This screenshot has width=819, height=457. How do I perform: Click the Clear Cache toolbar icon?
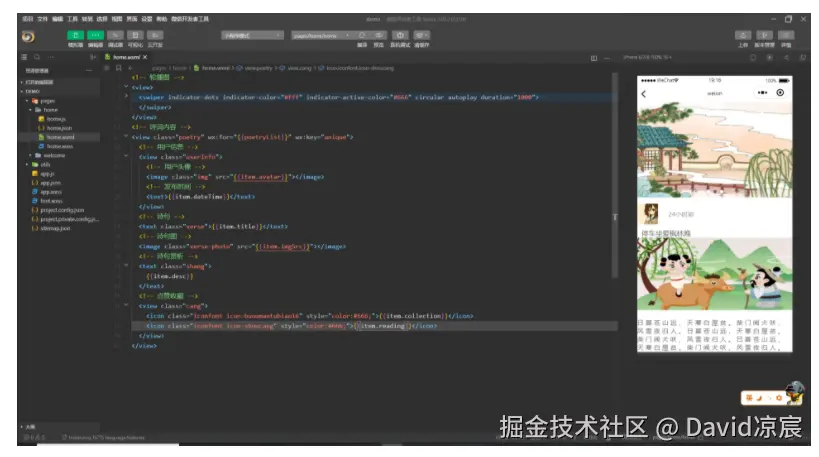[422, 35]
